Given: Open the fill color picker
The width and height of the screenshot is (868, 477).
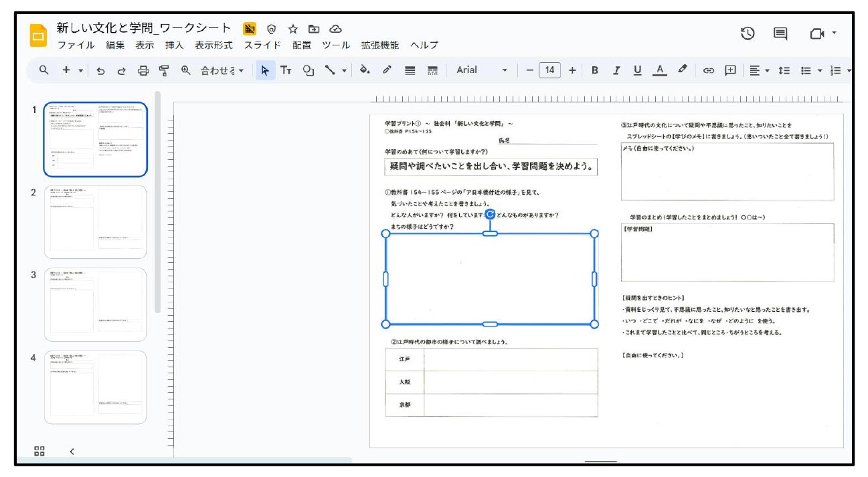Looking at the screenshot, I should pos(364,70).
